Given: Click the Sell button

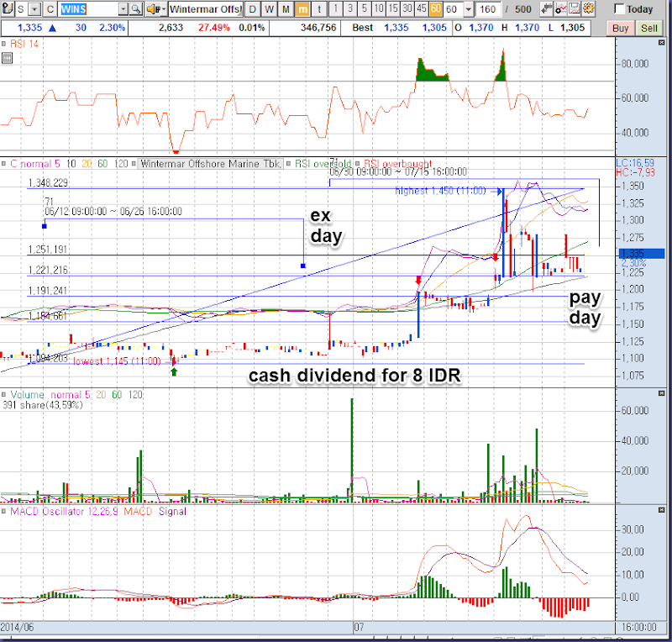Looking at the screenshot, I should tap(648, 29).
